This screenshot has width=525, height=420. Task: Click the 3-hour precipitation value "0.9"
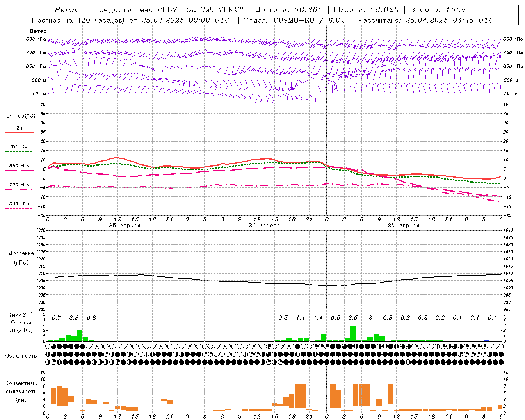click(x=388, y=318)
